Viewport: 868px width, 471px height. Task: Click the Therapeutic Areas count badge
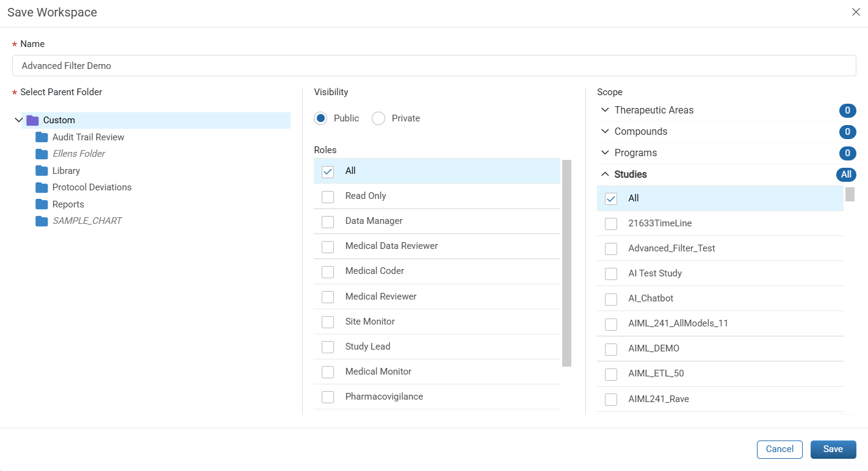(x=847, y=110)
